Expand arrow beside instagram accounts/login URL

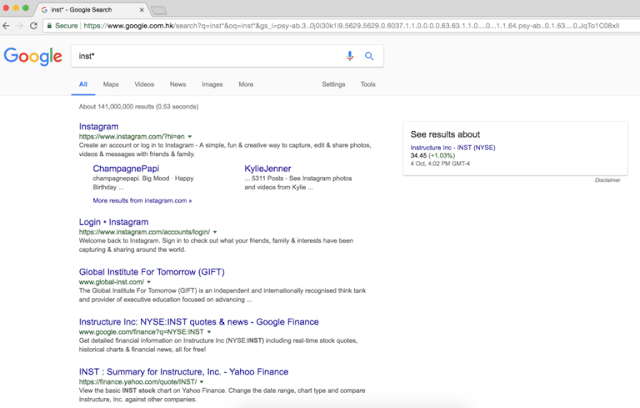[215, 232]
